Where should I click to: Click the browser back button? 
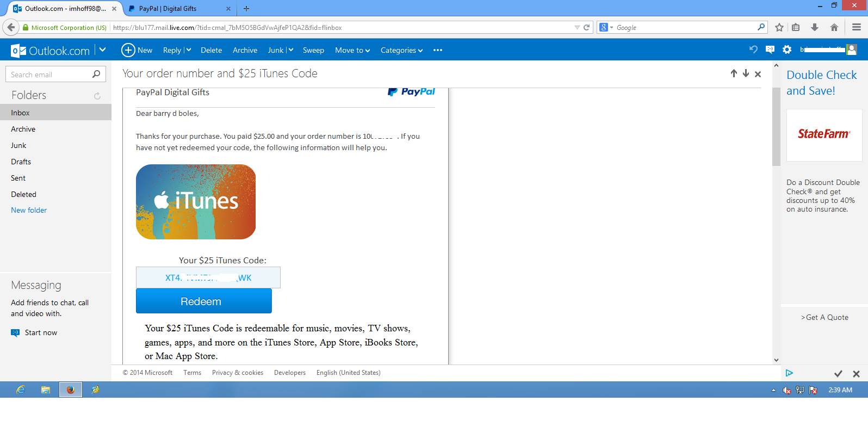[x=10, y=27]
